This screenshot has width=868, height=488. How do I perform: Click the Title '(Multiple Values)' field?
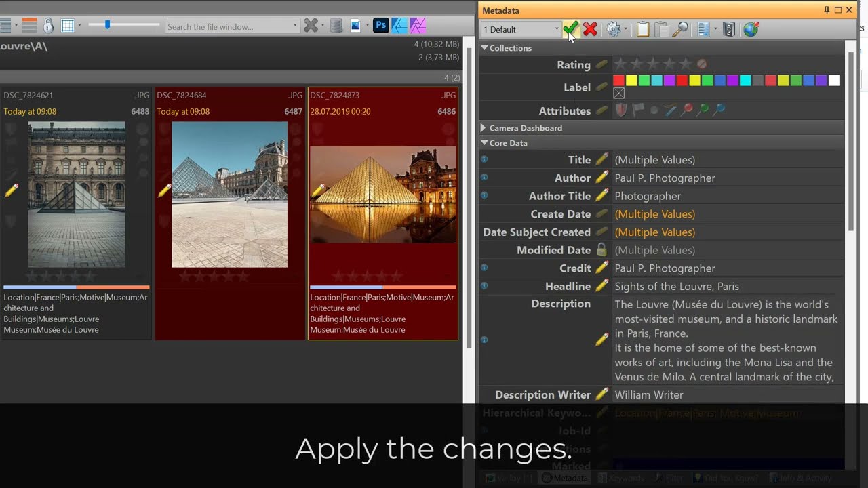click(728, 160)
